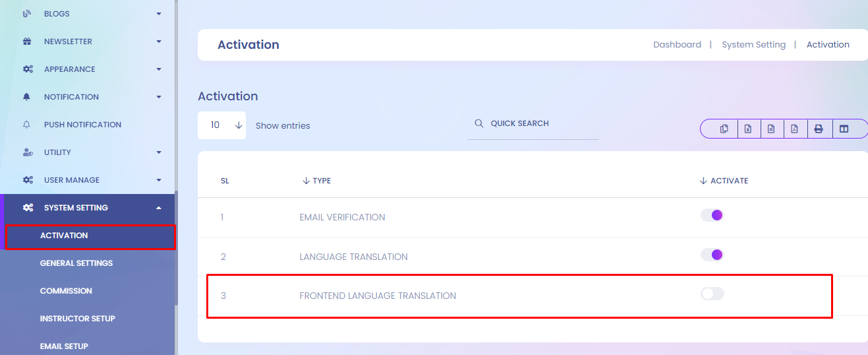Expand the Utility menu arrow
This screenshot has height=355, width=868.
tap(159, 152)
